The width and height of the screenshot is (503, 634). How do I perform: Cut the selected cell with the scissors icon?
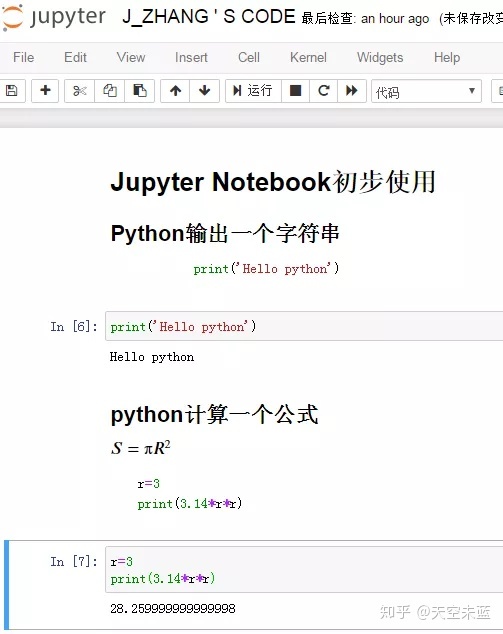(x=79, y=91)
